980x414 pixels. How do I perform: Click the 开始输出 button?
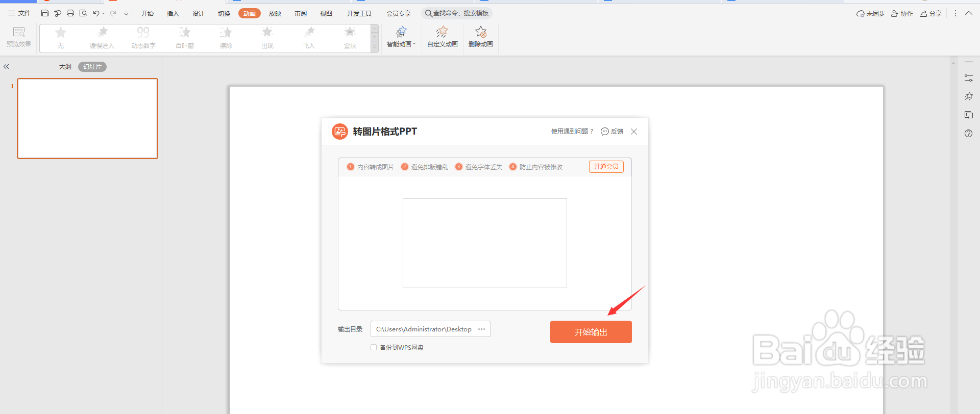coord(591,332)
